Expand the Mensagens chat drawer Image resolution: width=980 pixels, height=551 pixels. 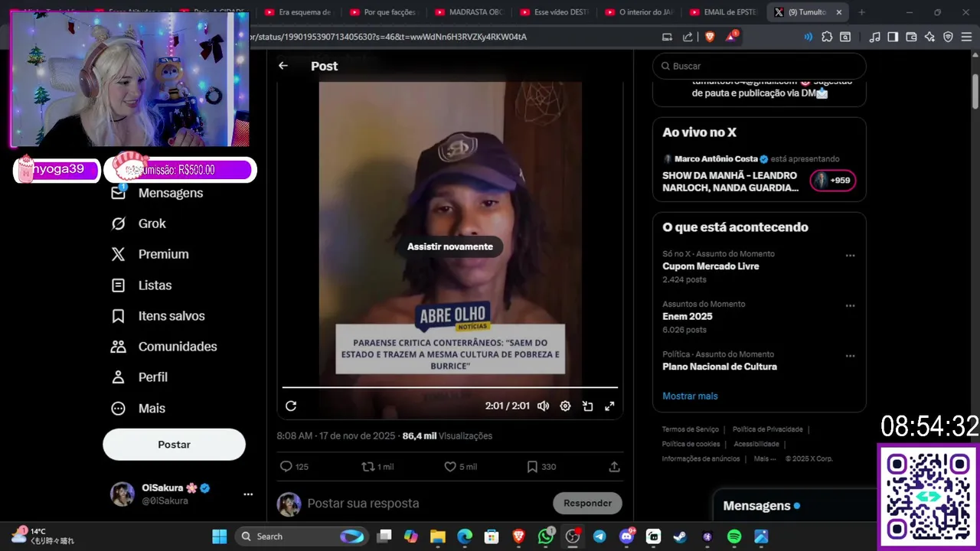[x=795, y=506]
